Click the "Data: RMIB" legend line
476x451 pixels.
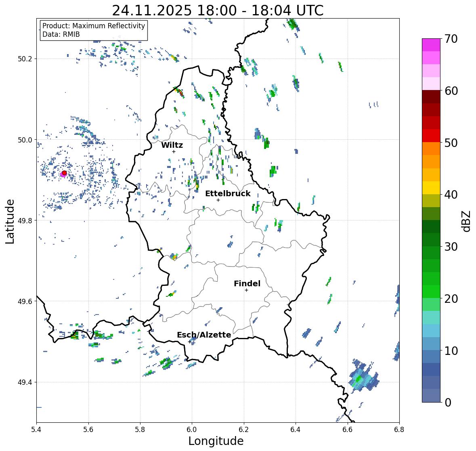61,34
